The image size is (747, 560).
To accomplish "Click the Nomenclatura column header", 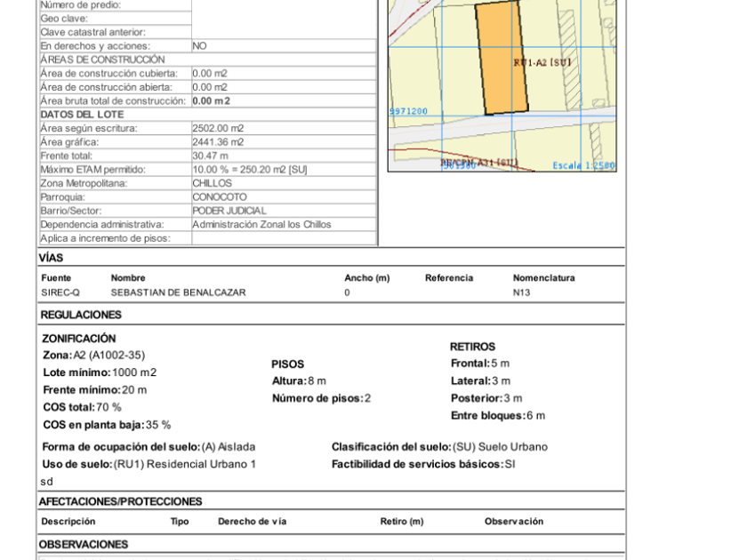I will coord(543,278).
